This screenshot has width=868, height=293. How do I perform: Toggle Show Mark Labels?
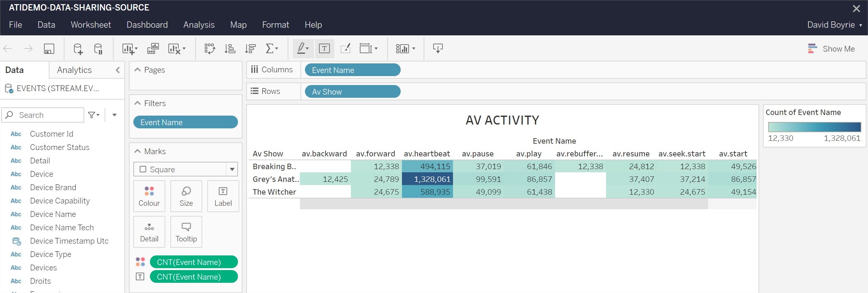click(x=324, y=49)
